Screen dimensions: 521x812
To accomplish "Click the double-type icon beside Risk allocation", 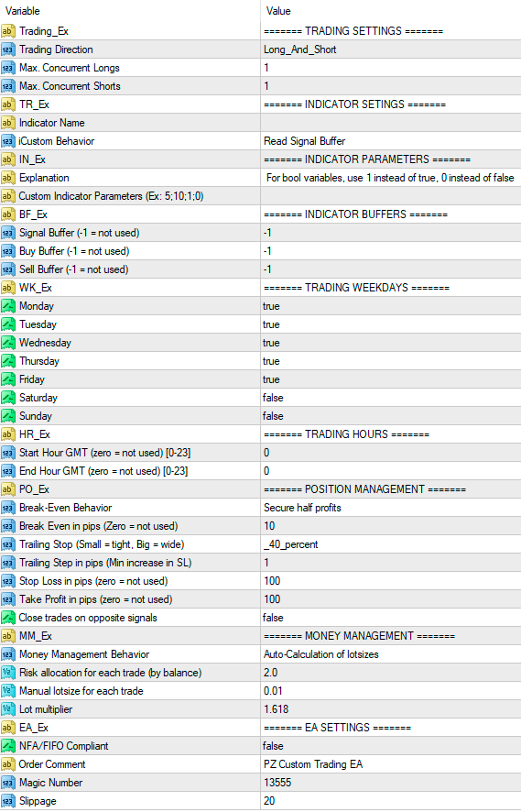I will click(x=7, y=673).
